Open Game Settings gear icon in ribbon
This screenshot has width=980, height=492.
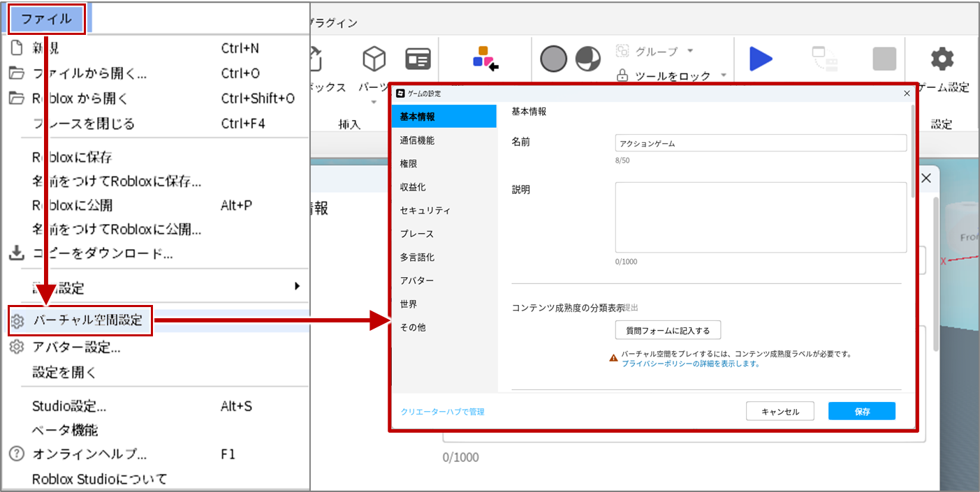point(942,59)
